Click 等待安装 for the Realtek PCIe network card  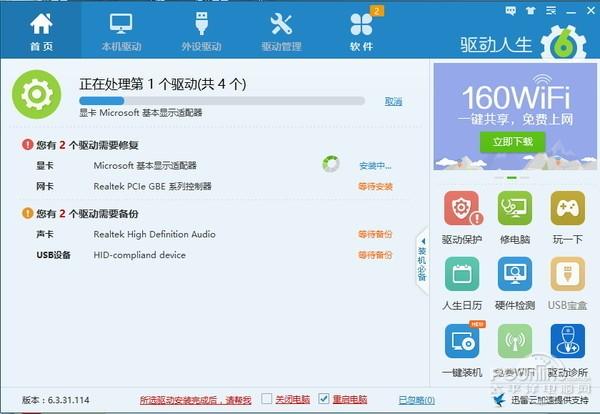click(375, 187)
